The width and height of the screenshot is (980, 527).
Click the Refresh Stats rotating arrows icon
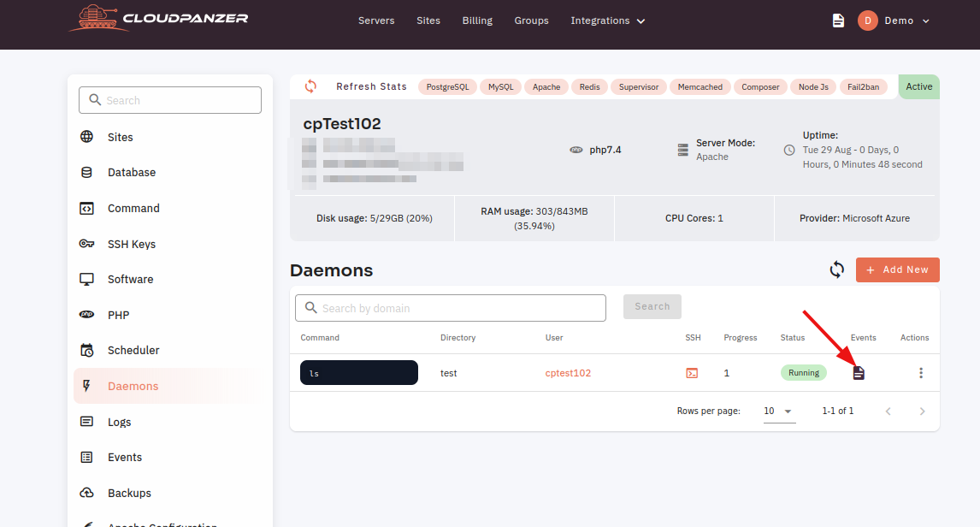310,86
